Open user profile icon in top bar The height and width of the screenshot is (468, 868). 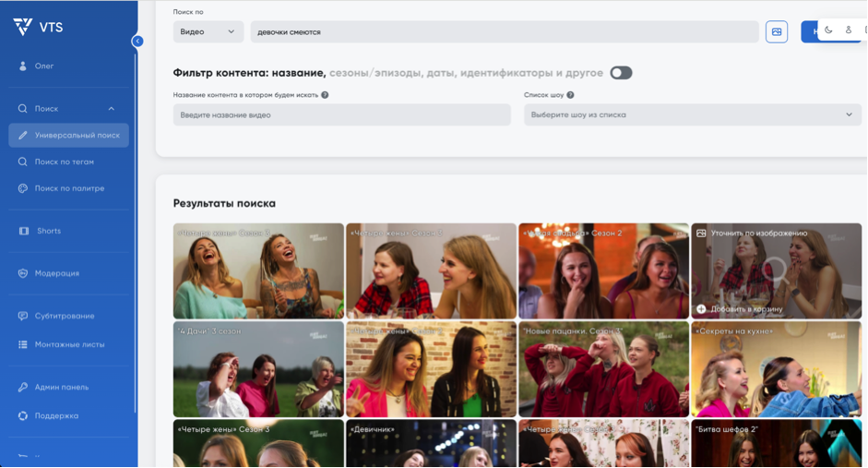click(x=849, y=30)
